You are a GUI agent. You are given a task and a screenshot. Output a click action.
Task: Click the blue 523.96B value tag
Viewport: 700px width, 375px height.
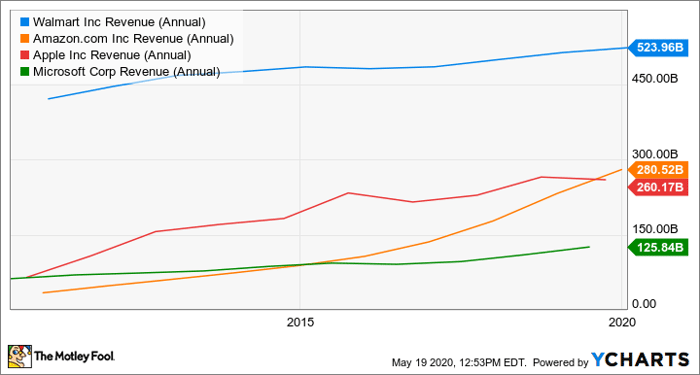[x=658, y=47]
